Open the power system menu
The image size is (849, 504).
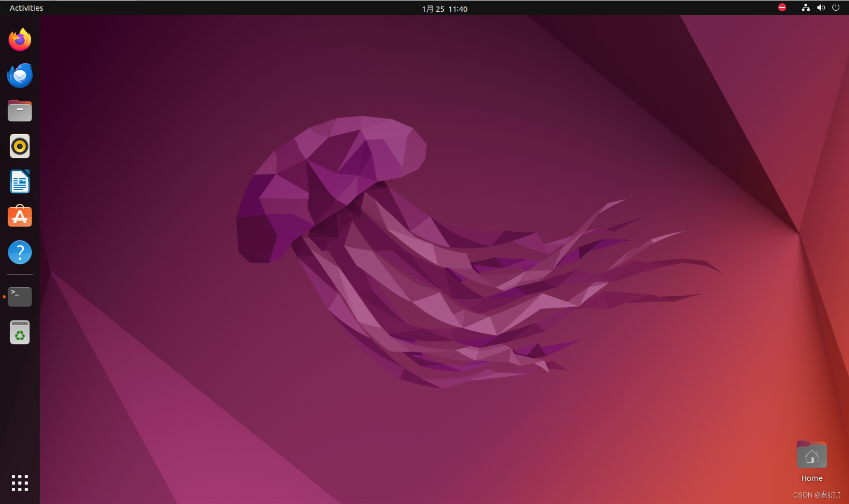coord(836,8)
